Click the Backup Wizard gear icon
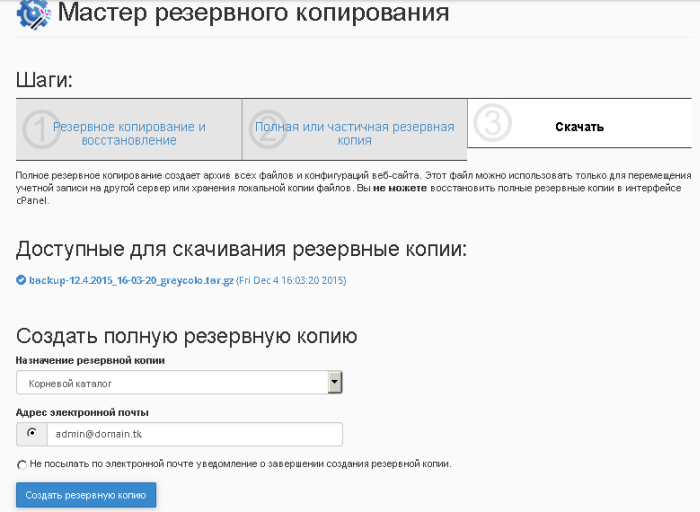Viewport: 700px width, 512px height. click(33, 14)
